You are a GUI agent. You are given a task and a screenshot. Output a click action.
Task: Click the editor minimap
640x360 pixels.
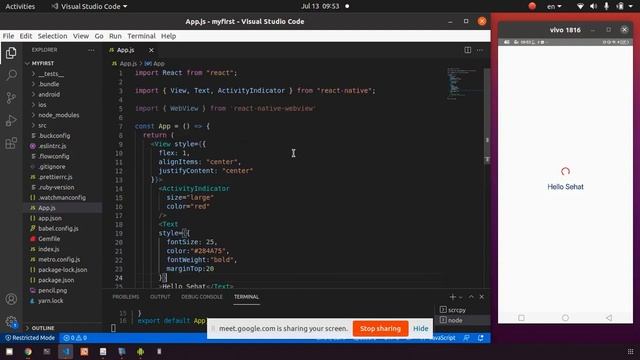463,84
